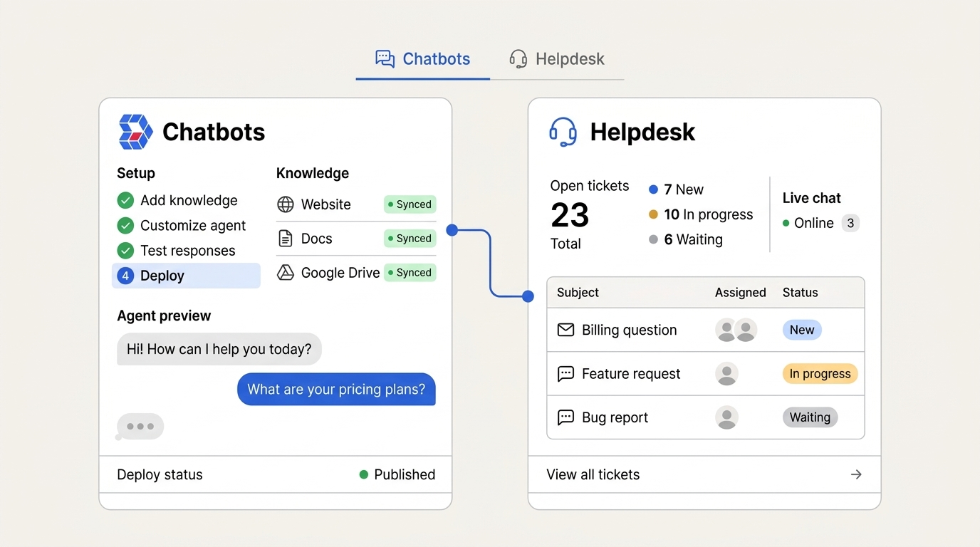Click the Knowledge section heading
This screenshot has width=980, height=547.
click(x=313, y=173)
